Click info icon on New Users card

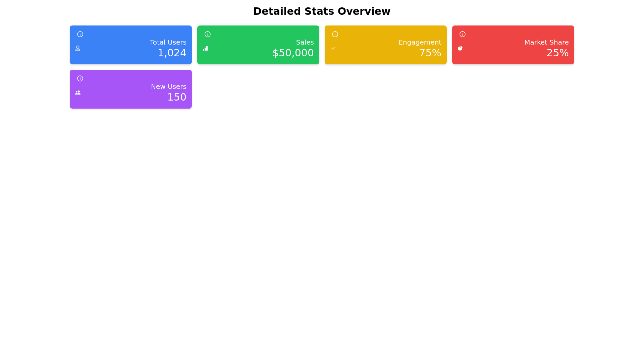[80, 78]
